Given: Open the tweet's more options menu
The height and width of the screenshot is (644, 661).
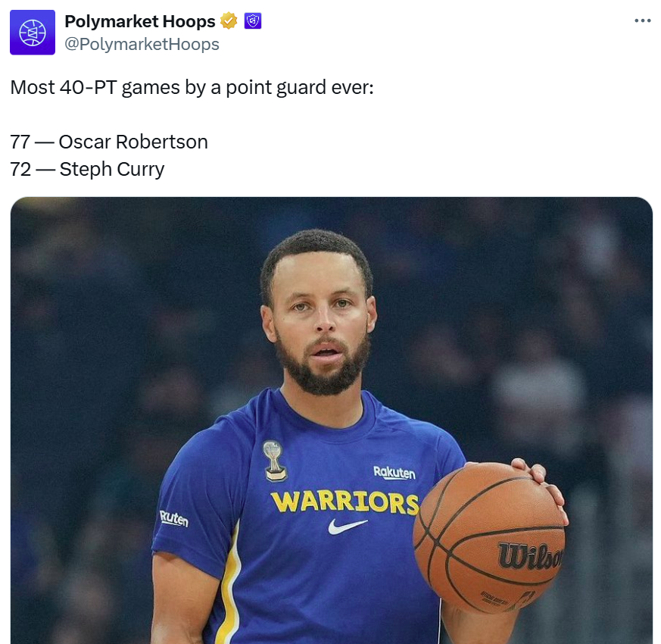Looking at the screenshot, I should [642, 21].
